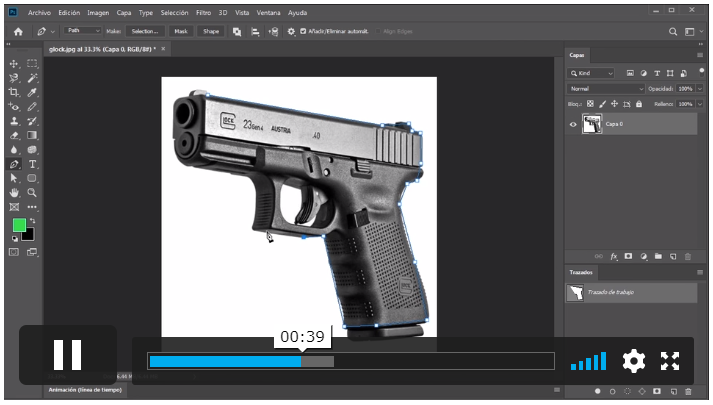
Task: Select the Clone Stamp tool
Action: 14,121
